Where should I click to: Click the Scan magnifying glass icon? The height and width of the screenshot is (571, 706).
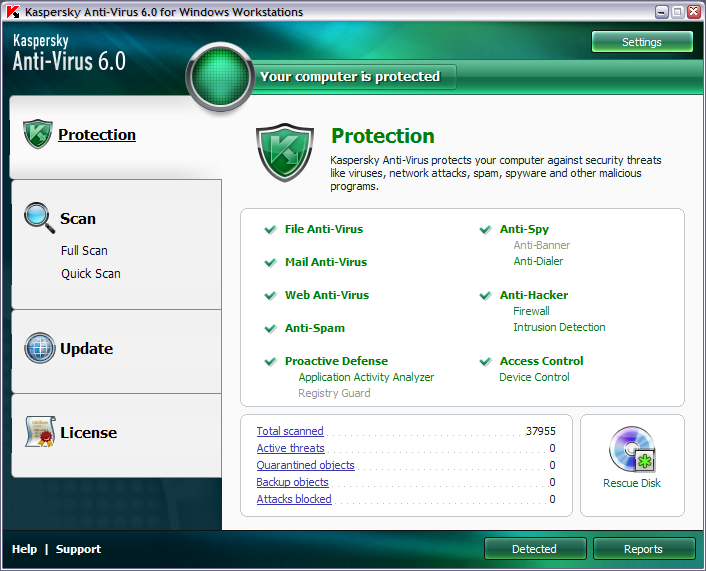[x=40, y=218]
